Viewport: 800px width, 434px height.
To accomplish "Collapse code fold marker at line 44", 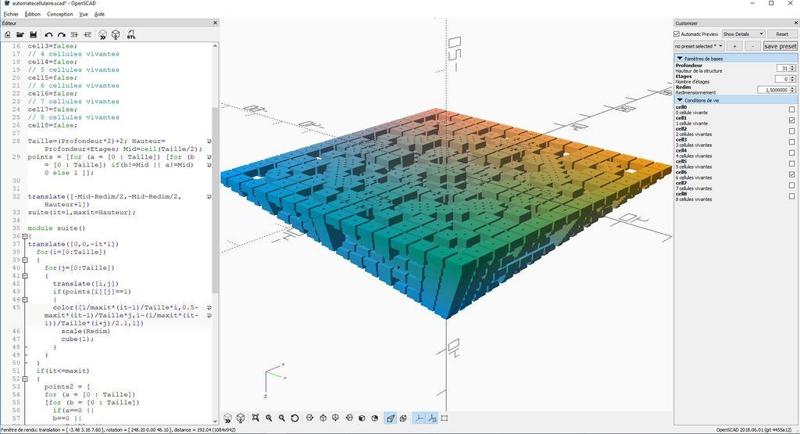I will (x=24, y=300).
